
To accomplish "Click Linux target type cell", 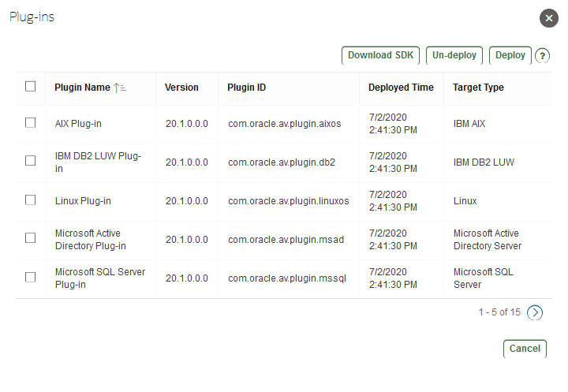I will click(465, 201).
